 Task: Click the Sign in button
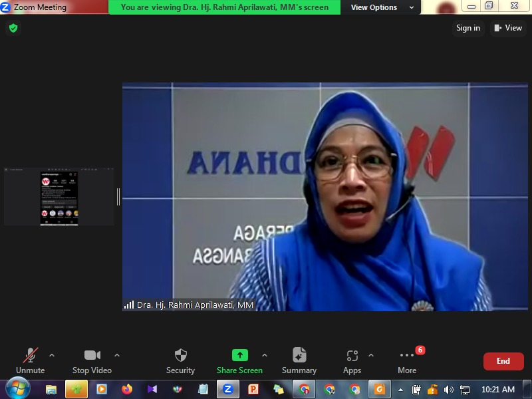(468, 28)
